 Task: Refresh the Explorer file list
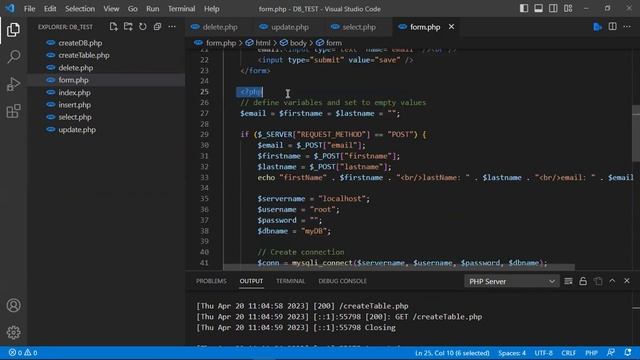pyautogui.click(x=143, y=27)
